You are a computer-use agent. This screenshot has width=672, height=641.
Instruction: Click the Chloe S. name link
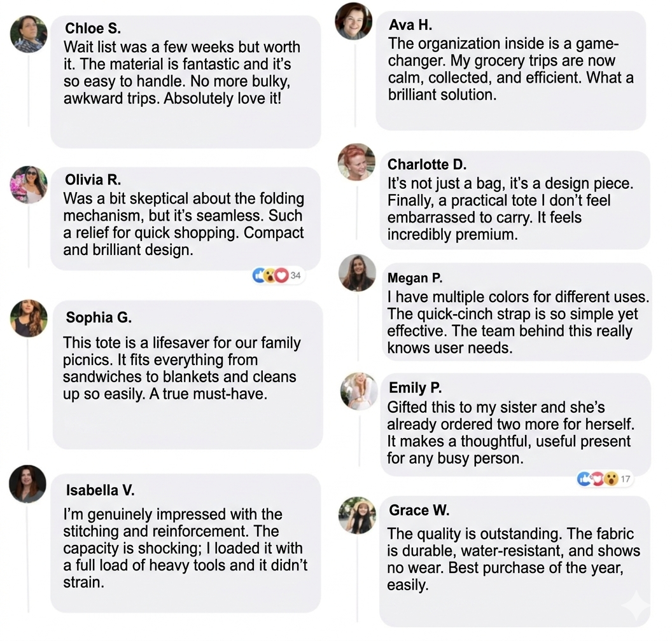(x=93, y=29)
